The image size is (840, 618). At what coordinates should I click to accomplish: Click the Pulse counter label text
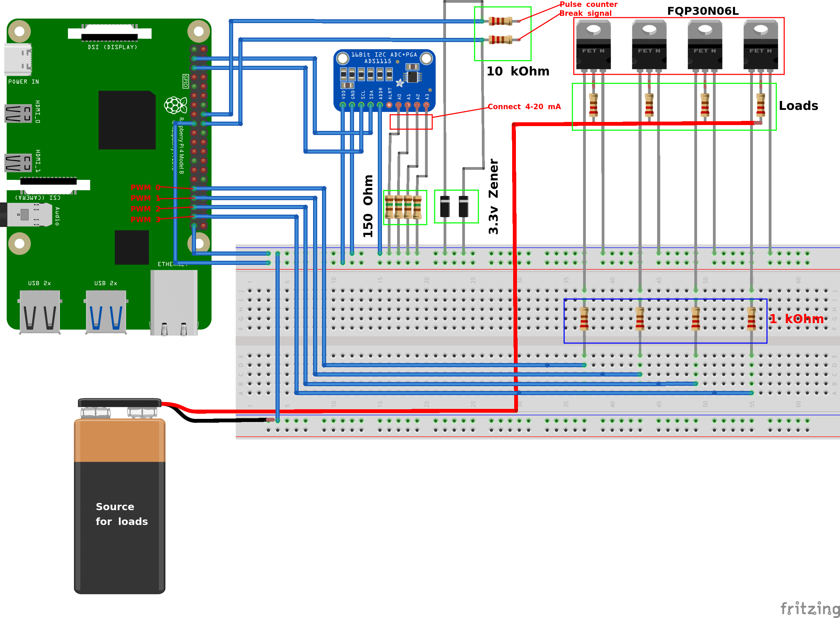[588, 4]
